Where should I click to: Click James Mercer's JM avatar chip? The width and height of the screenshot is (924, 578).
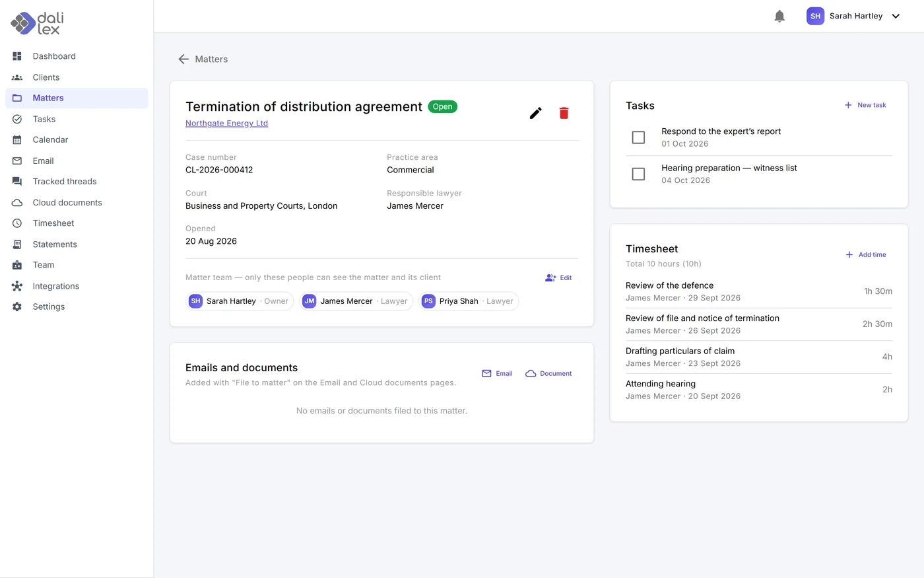[x=309, y=301]
